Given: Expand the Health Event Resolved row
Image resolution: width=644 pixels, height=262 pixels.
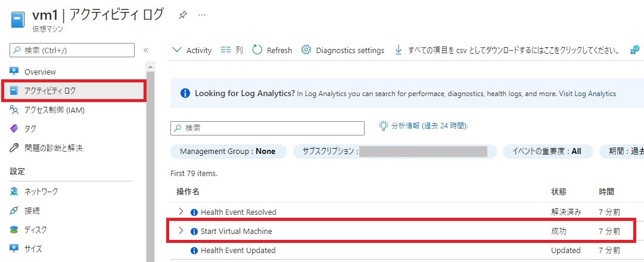Looking at the screenshot, I should pos(181,211).
